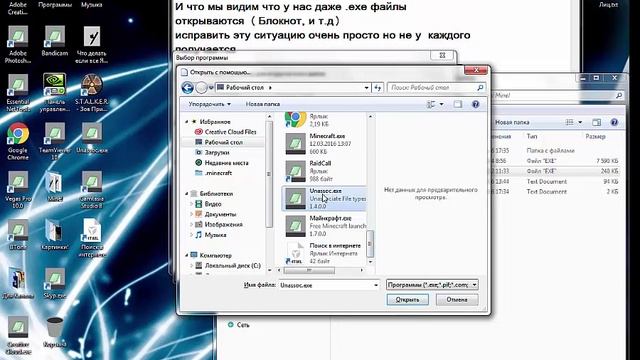Select Недавние места in the sidebar
Screen dimensions: 640x360
(x=227, y=162)
